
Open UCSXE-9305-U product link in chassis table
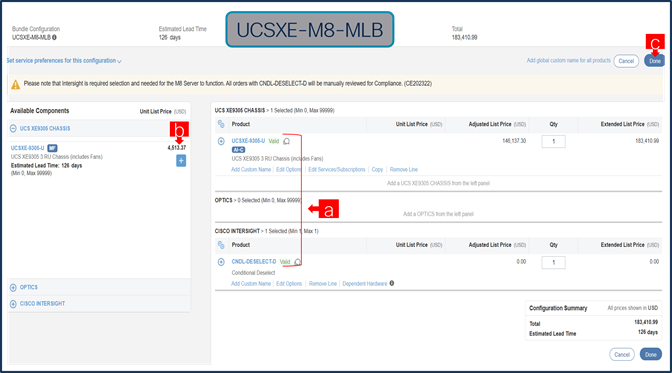pyautogui.click(x=248, y=141)
